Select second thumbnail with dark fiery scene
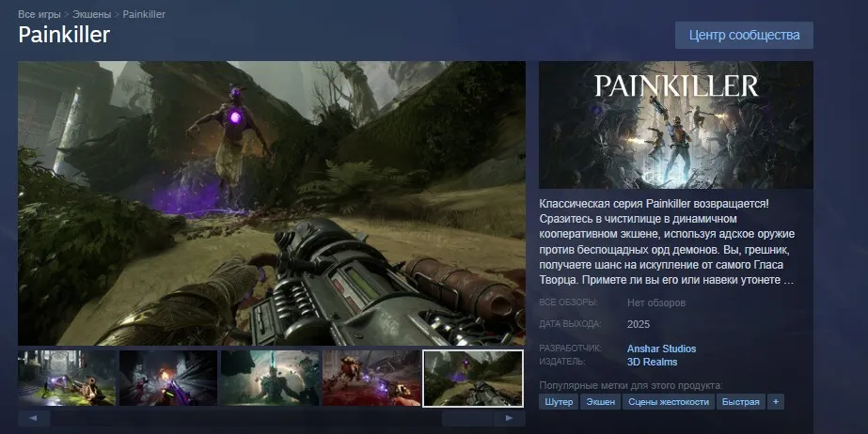The image size is (868, 434). (x=168, y=379)
